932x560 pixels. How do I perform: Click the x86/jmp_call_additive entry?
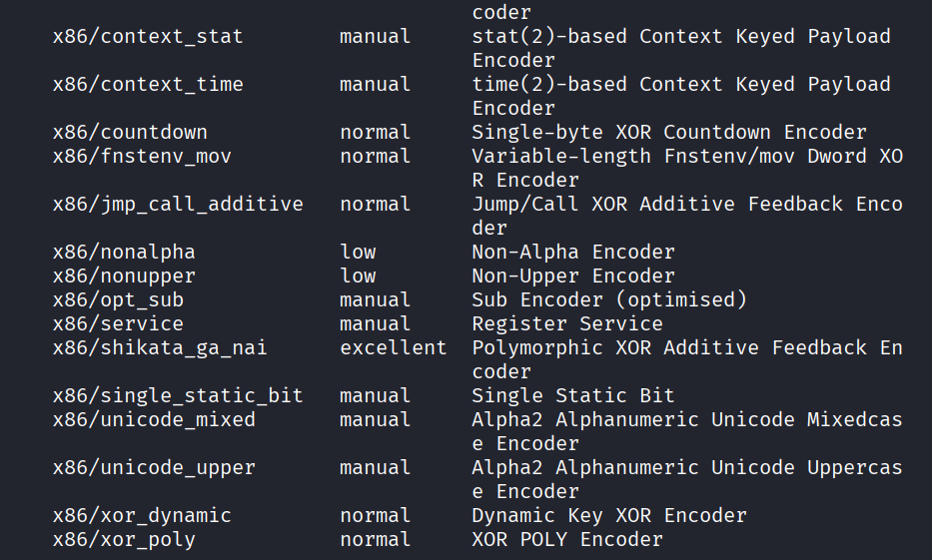[178, 204]
